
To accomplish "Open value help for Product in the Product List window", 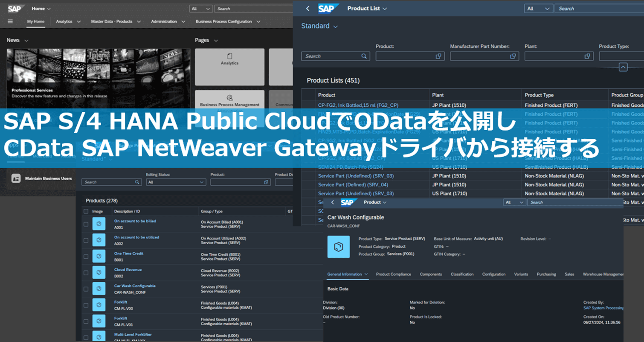I will tap(438, 56).
